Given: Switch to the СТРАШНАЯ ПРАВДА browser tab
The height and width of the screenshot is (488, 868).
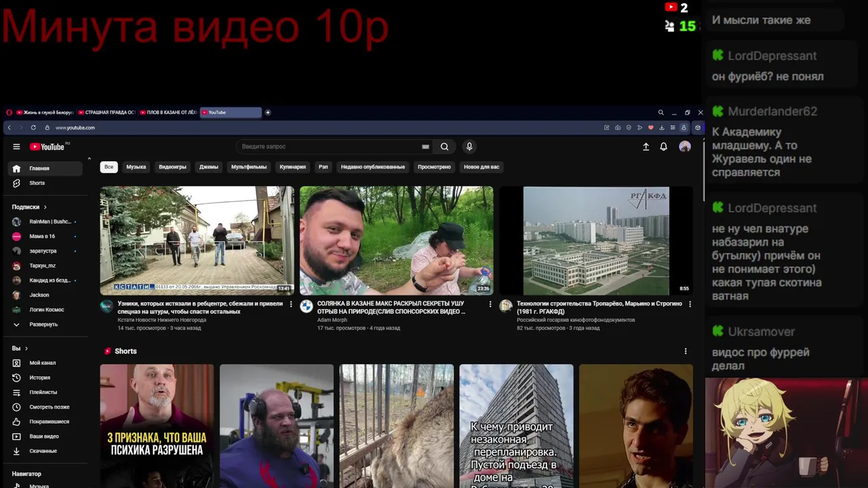Looking at the screenshot, I should (x=106, y=113).
